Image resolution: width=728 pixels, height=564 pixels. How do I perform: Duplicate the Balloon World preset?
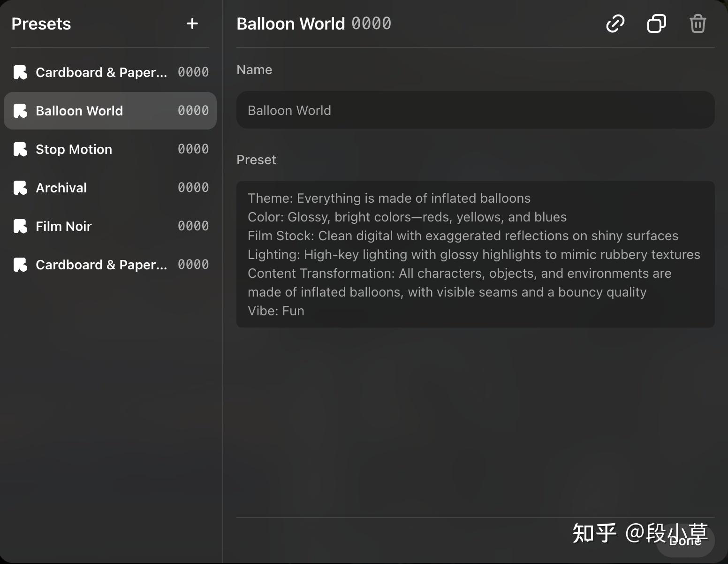pyautogui.click(x=657, y=23)
